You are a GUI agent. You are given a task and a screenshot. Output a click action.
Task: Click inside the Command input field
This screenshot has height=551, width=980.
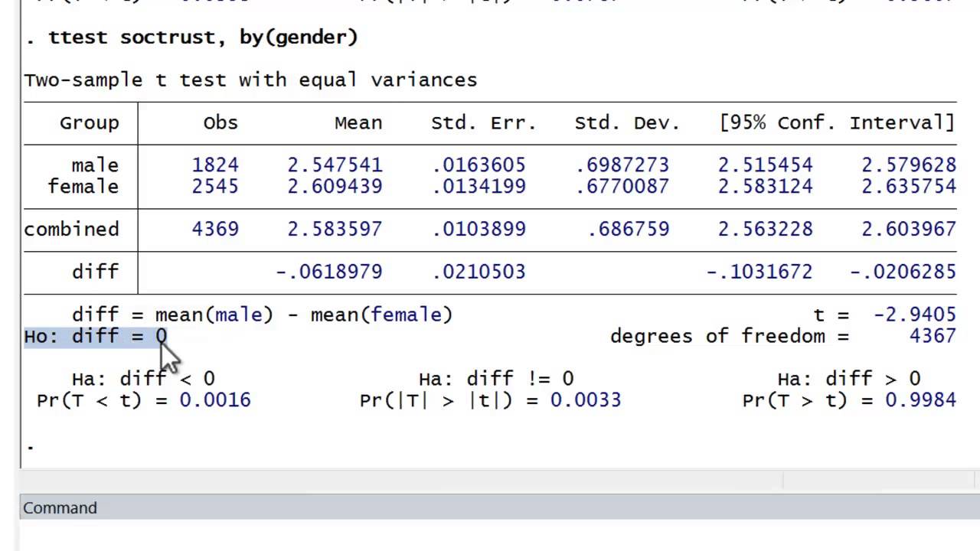499,536
